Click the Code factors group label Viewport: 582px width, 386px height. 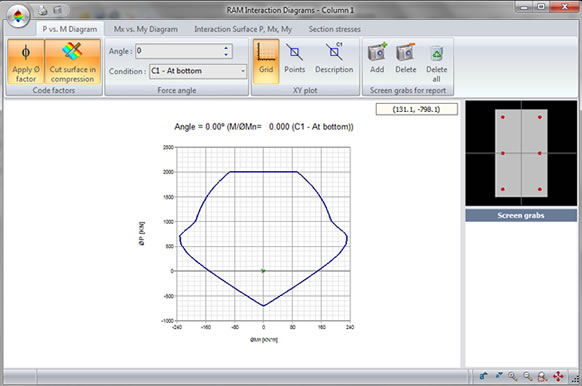pyautogui.click(x=54, y=90)
